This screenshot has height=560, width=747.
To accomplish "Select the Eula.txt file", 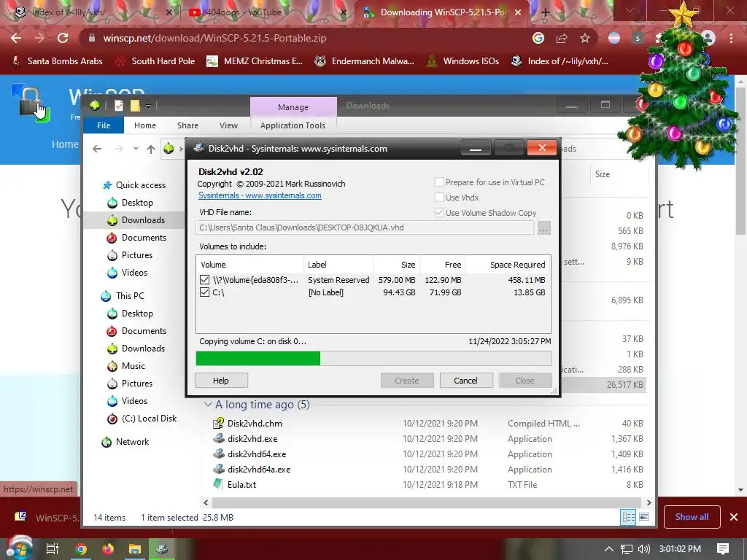I will tap(241, 485).
